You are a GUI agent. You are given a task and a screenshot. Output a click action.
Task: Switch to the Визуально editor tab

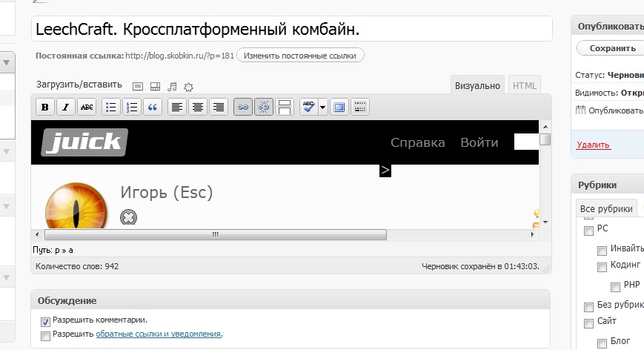click(477, 85)
